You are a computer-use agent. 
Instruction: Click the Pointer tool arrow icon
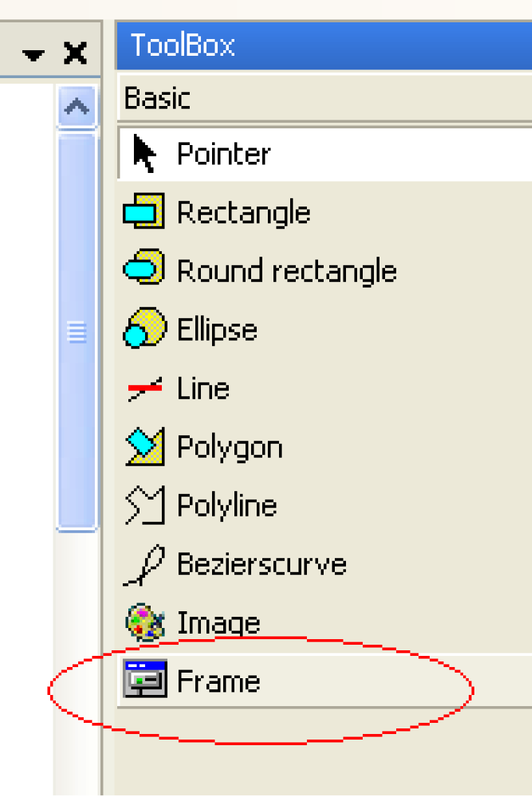point(144,154)
